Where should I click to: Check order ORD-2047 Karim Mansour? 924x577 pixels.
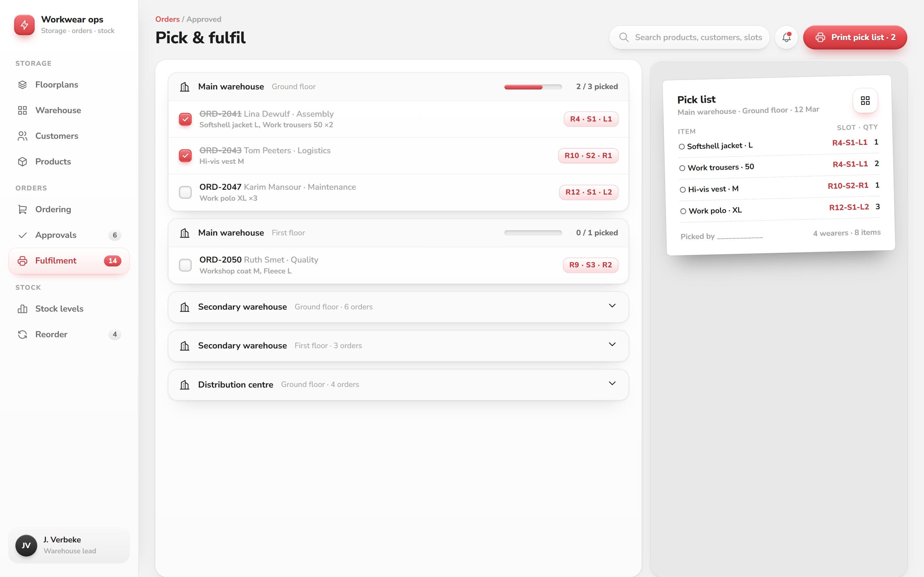point(185,192)
